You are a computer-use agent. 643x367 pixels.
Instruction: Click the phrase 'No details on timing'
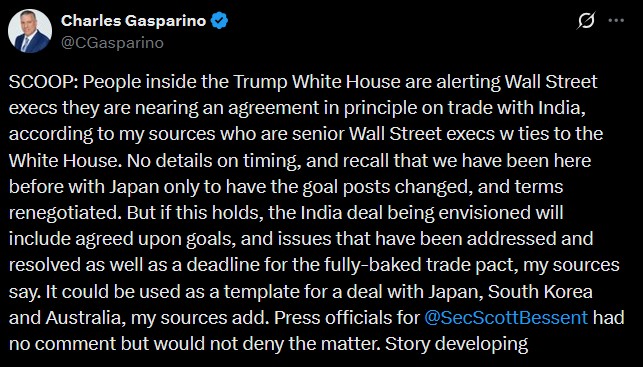pyautogui.click(x=214, y=161)
